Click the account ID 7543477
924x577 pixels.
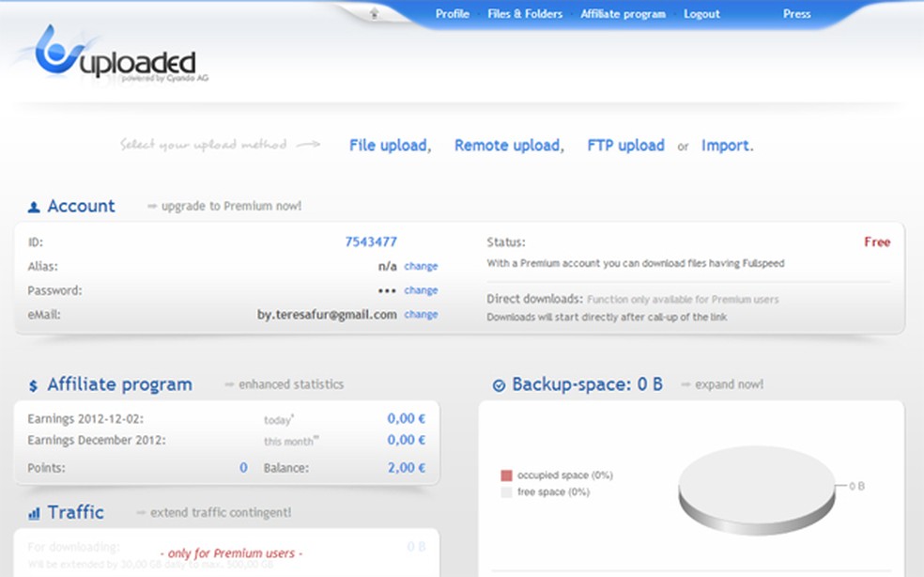tap(371, 242)
